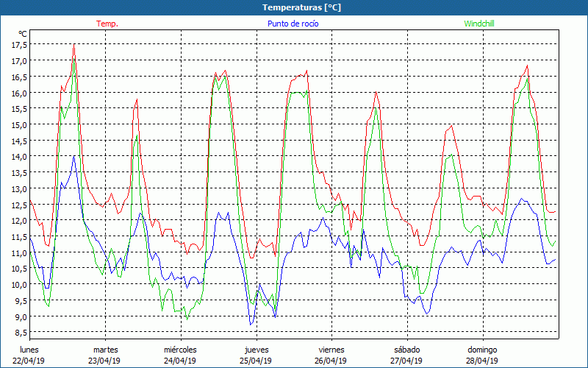
Task: Click the 8,5 y-axis value
Action: (21, 333)
